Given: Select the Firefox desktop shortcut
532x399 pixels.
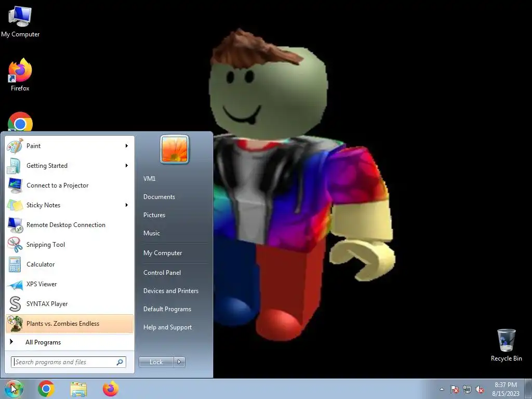Looking at the screenshot, I should (x=20, y=75).
